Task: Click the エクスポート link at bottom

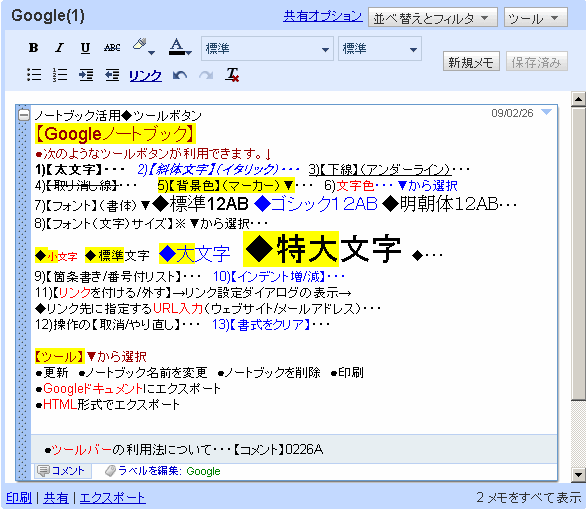Action: point(112,498)
